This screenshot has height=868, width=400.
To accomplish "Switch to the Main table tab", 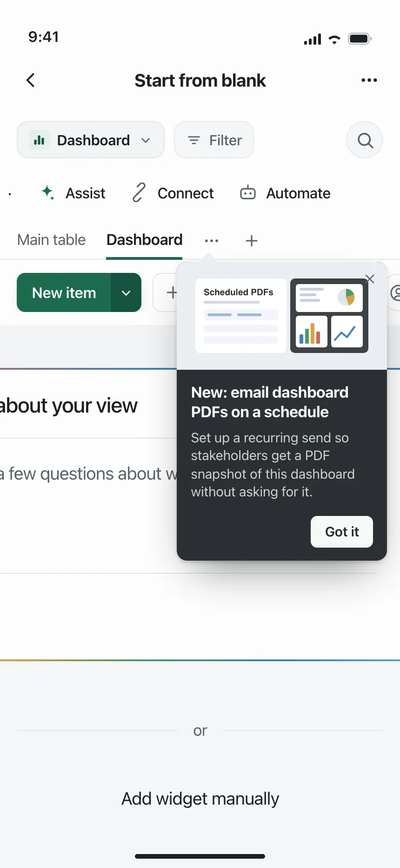I will (x=52, y=240).
